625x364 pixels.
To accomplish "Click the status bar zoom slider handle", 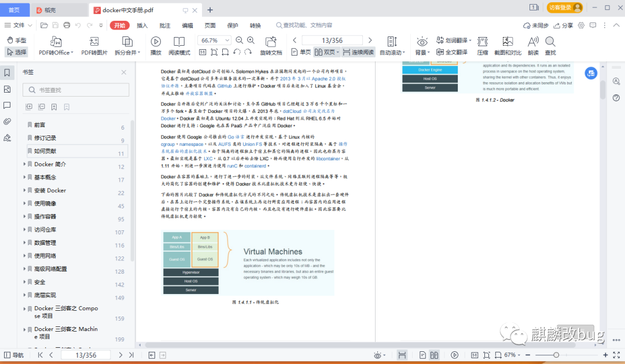I will click(x=556, y=355).
